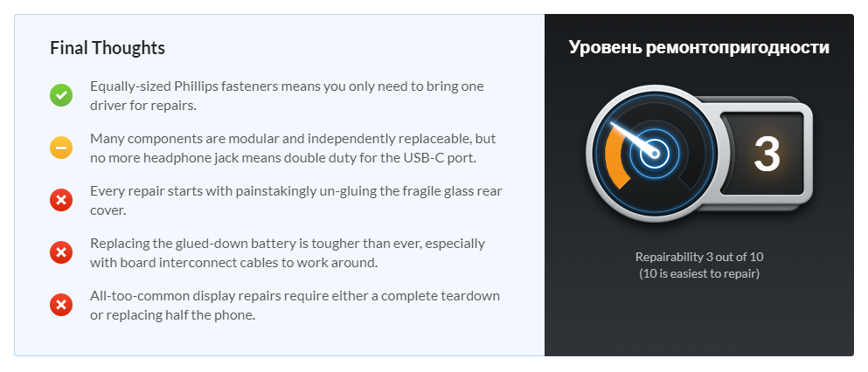The width and height of the screenshot is (868, 372).
Task: Click the modular components and headphone jack text
Action: pyautogui.click(x=293, y=148)
